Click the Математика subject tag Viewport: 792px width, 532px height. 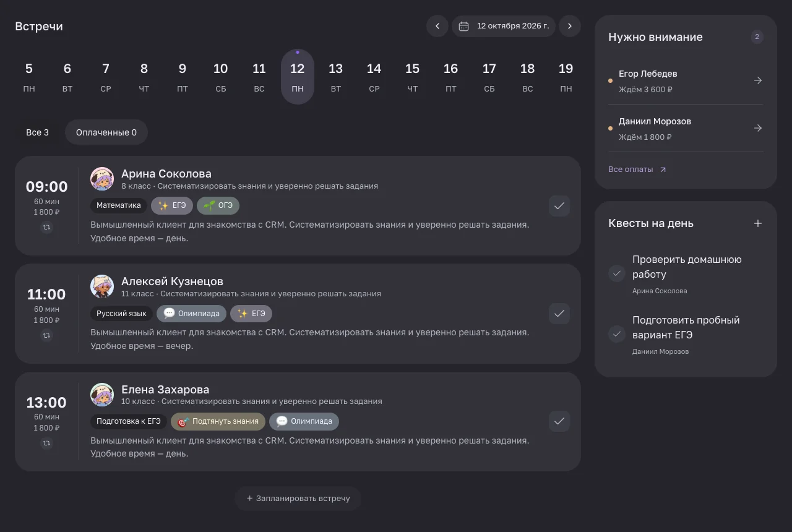click(119, 205)
